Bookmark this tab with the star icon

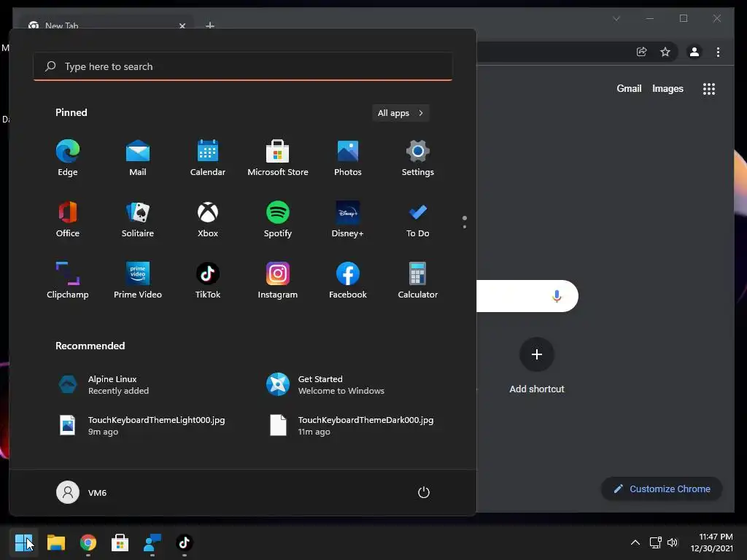tap(665, 52)
